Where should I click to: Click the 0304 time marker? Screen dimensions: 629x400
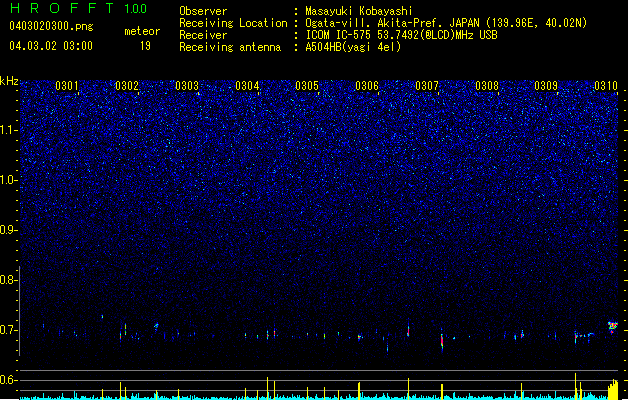pyautogui.click(x=247, y=86)
